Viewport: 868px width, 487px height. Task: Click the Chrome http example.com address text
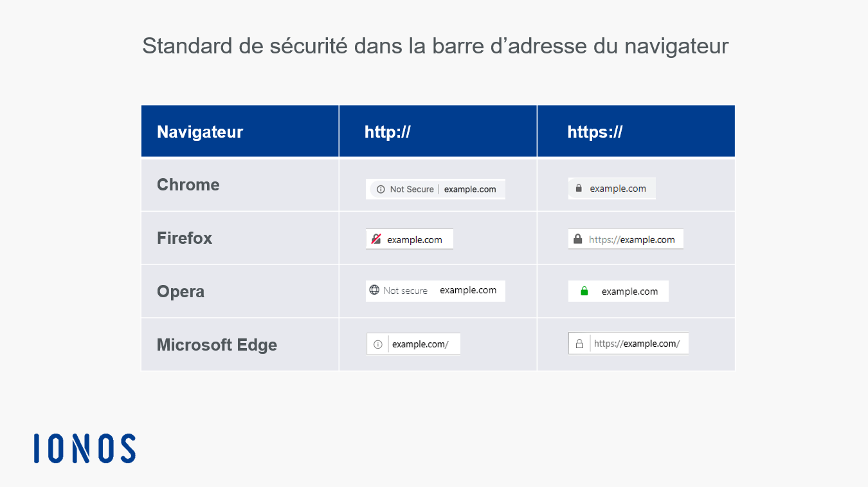click(470, 189)
